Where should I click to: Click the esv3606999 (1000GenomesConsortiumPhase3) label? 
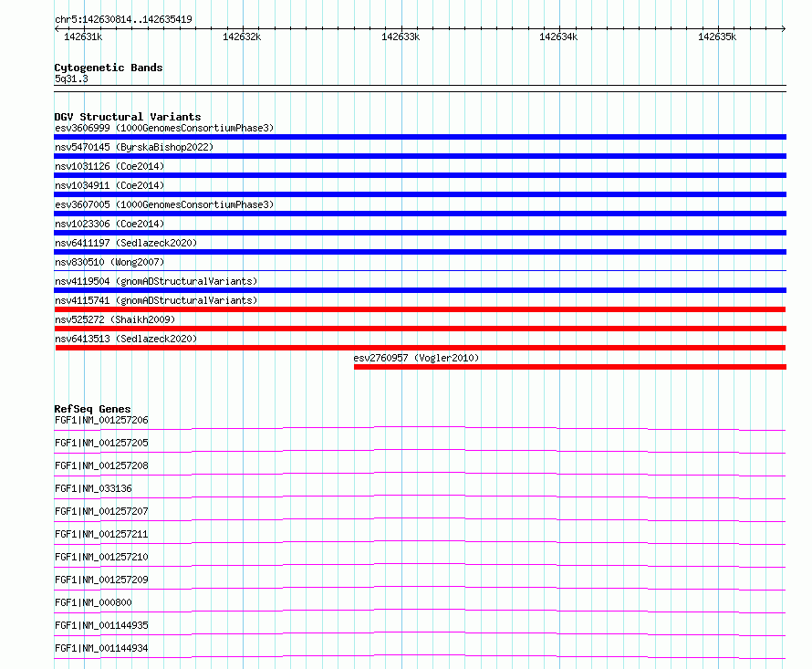pos(164,128)
